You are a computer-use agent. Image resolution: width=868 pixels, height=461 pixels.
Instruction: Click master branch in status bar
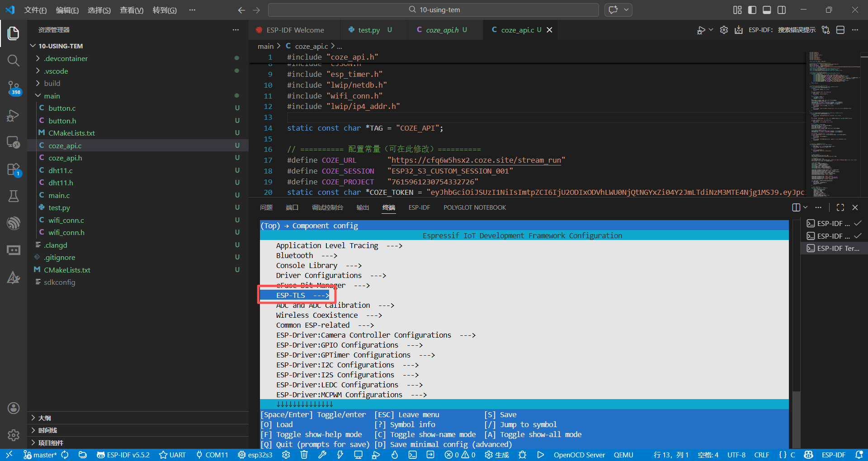40,455
